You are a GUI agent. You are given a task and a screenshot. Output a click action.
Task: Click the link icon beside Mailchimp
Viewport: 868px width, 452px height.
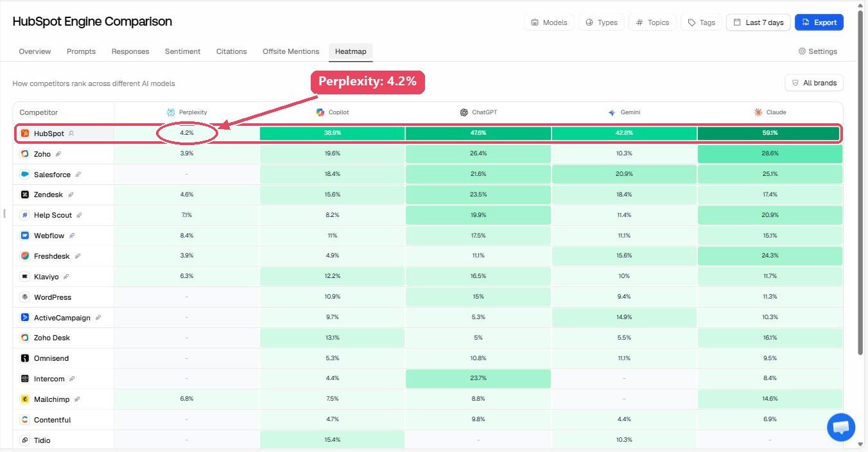[x=76, y=399]
